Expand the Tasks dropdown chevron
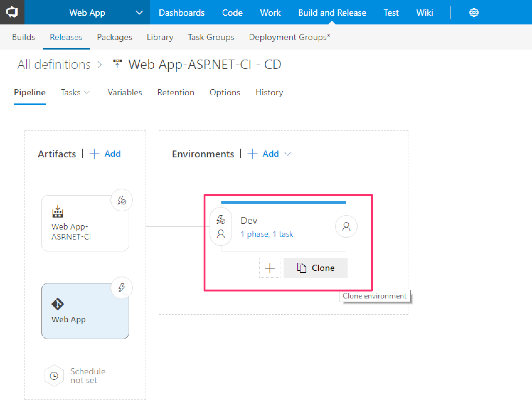Viewport: 532px width, 417px height. [x=87, y=92]
